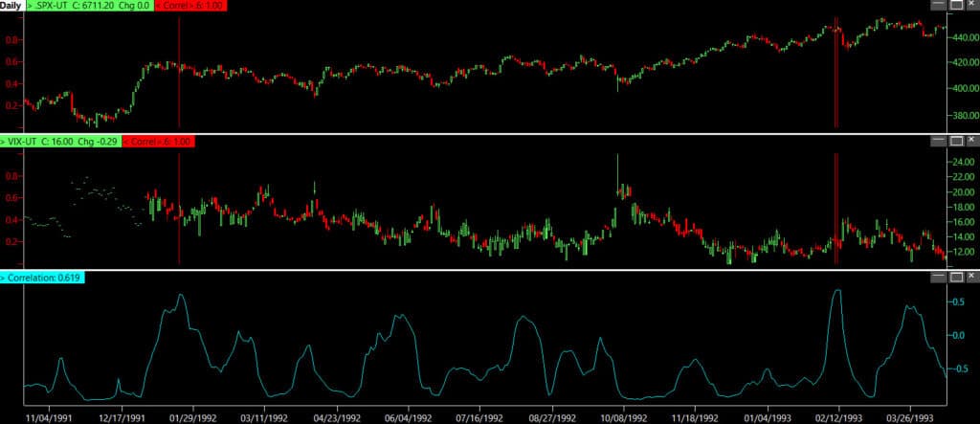The width and height of the screenshot is (980, 424).
Task: Click the 440.00 value on SPX price scale
Action: pos(958,40)
